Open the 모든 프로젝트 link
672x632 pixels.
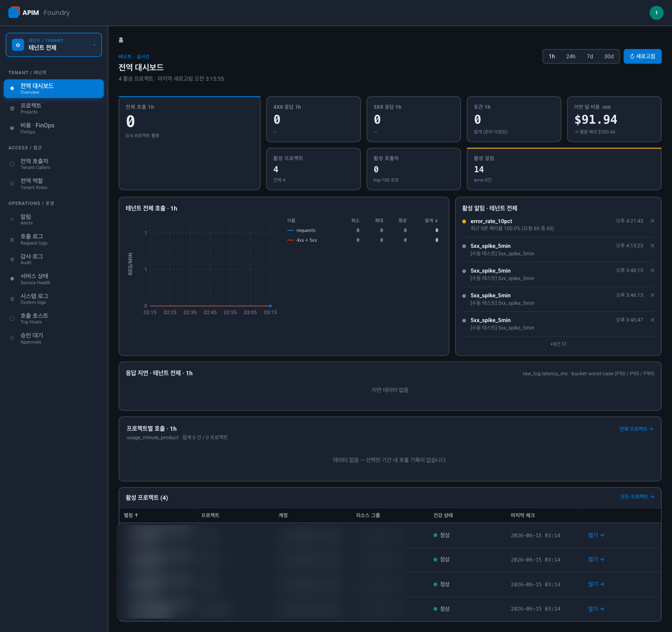[637, 497]
